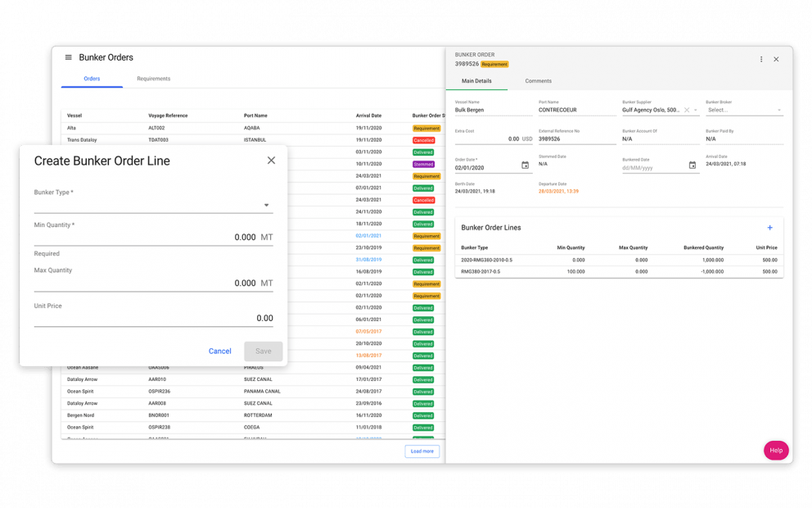812x508 pixels.
Task: Open the Bunker Broker select dropdown
Action: (x=743, y=110)
